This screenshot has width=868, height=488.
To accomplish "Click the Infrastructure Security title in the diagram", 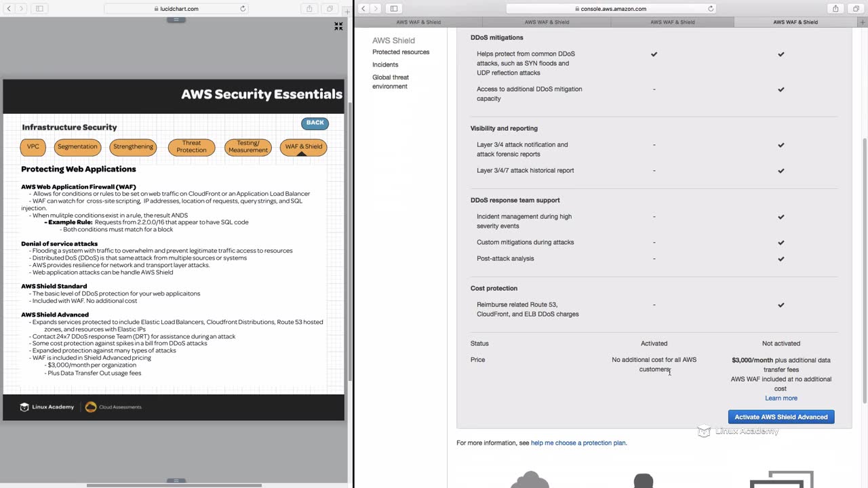I will 69,127.
